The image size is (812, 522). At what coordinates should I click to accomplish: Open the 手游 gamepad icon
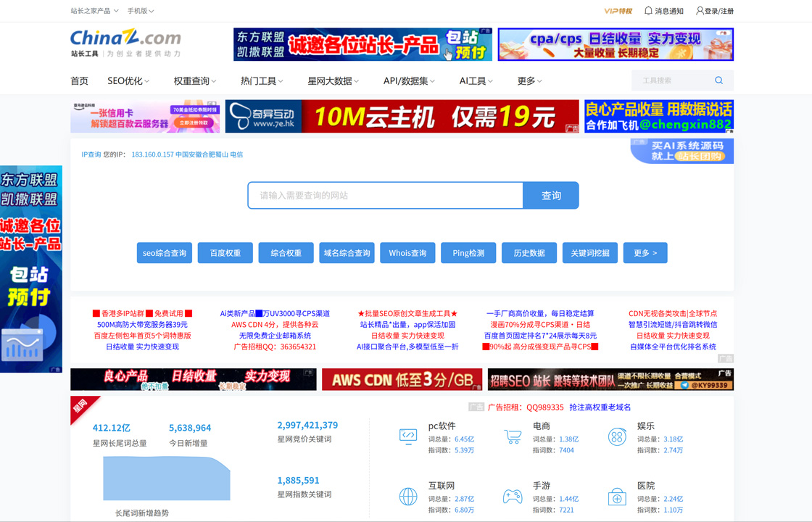[x=513, y=497]
